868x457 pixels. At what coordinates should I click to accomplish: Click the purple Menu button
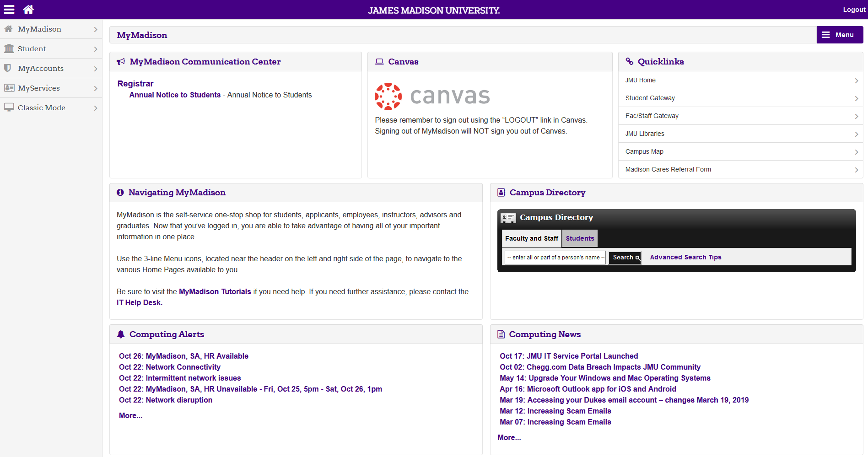840,35
